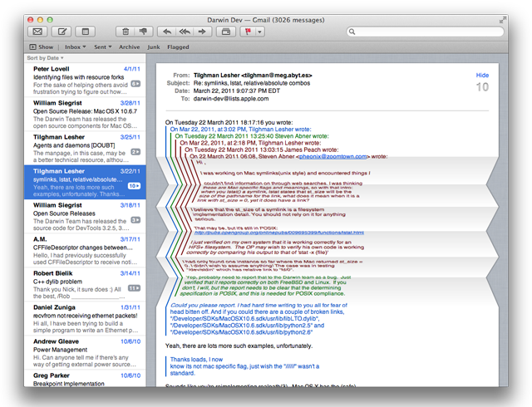
Task: Click the window title Darwin Dev — Gmail
Action: pos(266,20)
